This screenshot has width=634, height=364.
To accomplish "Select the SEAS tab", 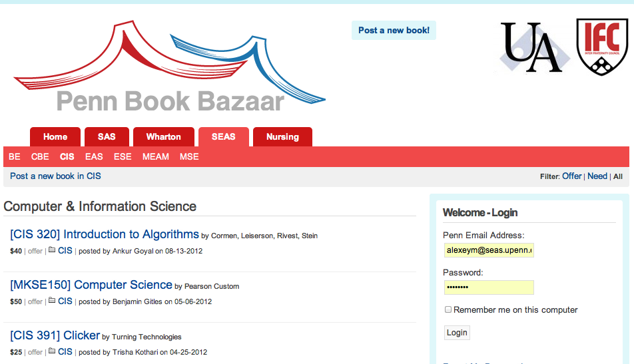I will pos(224,137).
